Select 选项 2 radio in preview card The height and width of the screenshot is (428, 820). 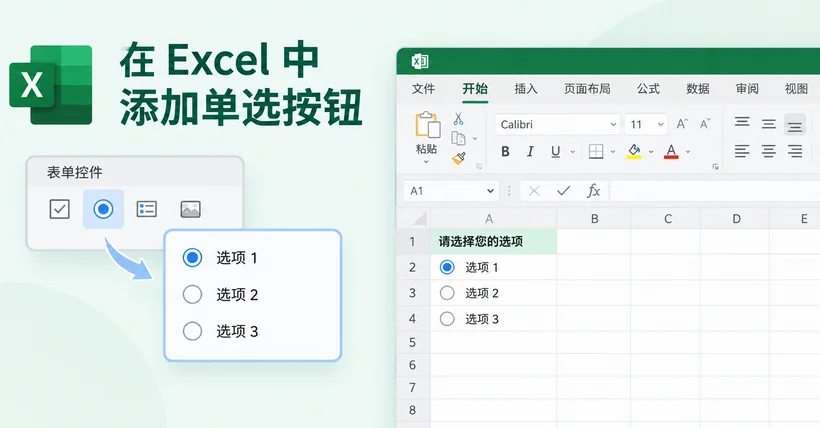[192, 295]
